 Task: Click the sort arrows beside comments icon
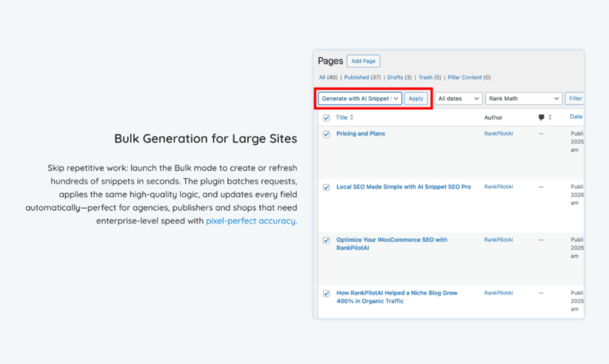point(550,117)
